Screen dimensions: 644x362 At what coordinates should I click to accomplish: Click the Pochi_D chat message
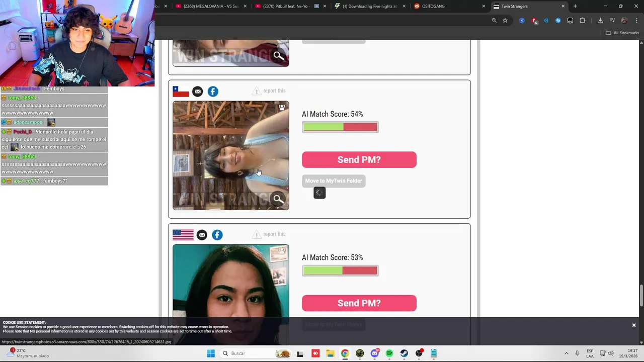(54, 139)
